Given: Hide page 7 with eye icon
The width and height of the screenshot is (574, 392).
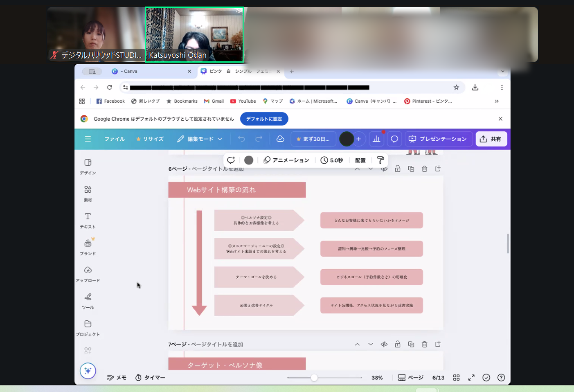Looking at the screenshot, I should click(x=384, y=345).
